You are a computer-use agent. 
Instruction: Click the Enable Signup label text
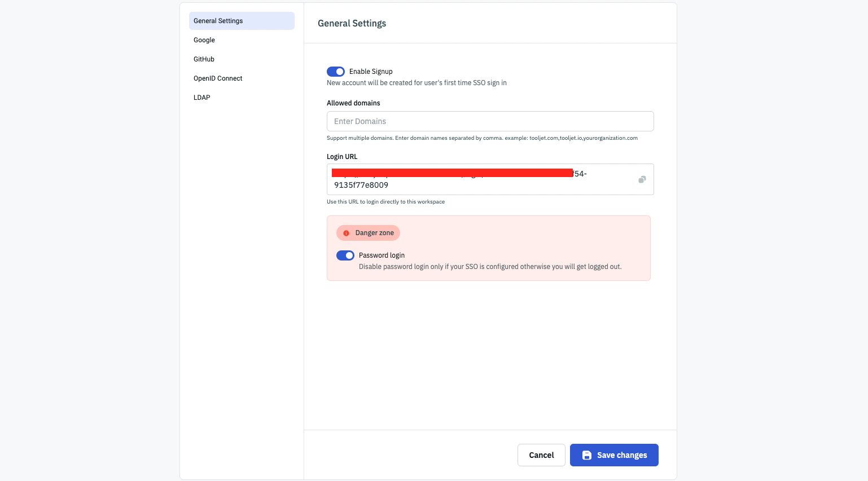point(371,72)
